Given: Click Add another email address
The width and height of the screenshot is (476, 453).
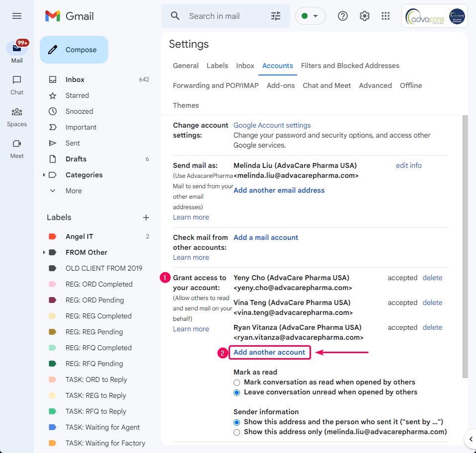Looking at the screenshot, I should point(279,190).
